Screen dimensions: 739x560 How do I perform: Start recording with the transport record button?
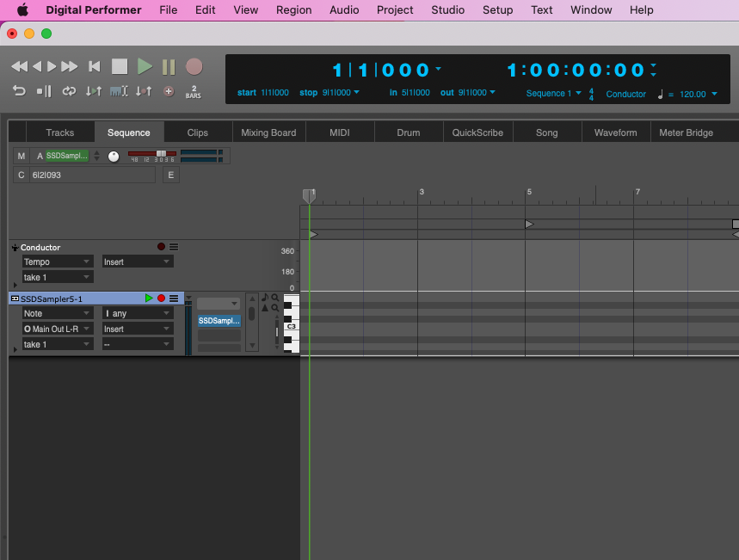(x=194, y=67)
